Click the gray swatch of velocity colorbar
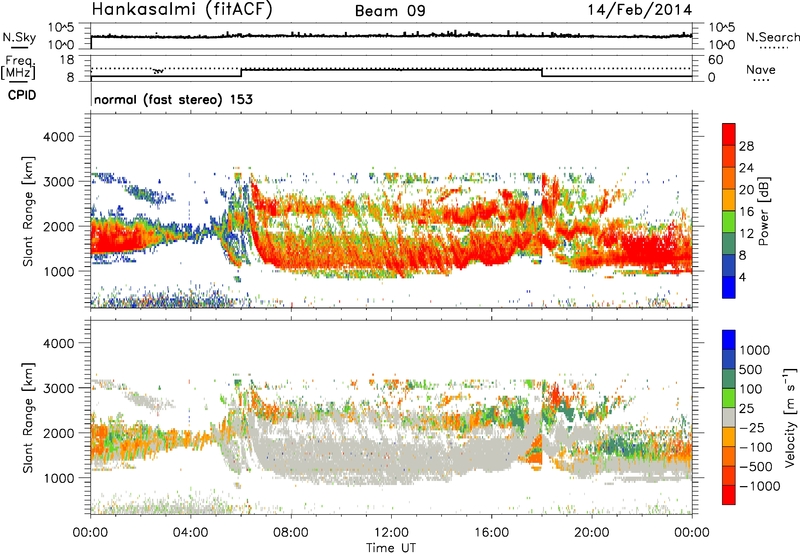The image size is (800, 554). coord(729,417)
